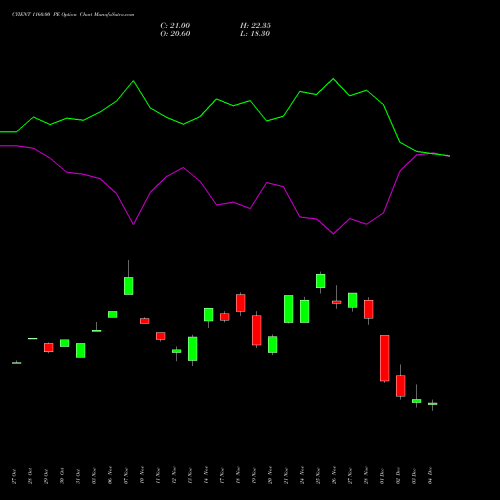
Task: Click the close value 'C: 21.00'
Action: pos(175,26)
